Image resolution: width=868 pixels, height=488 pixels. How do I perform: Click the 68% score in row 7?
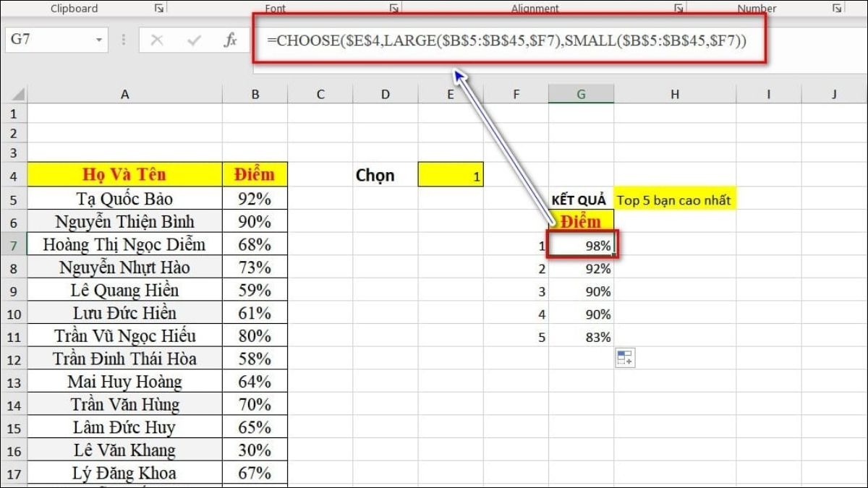255,244
